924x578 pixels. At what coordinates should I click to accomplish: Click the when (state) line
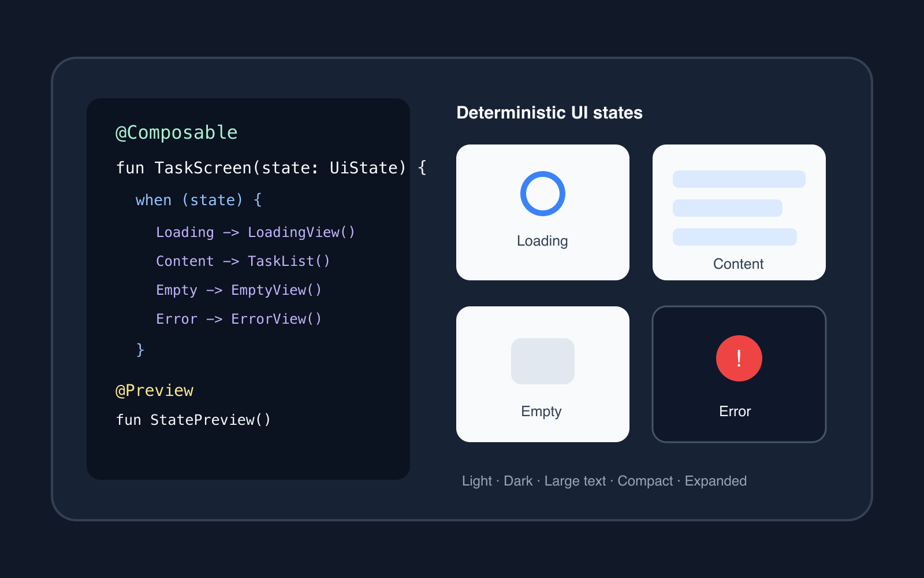click(x=199, y=200)
